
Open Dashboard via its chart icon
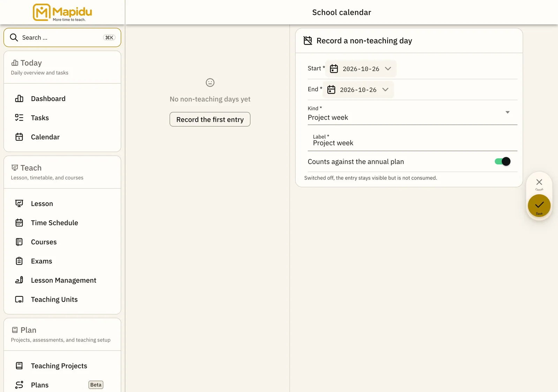coord(19,99)
